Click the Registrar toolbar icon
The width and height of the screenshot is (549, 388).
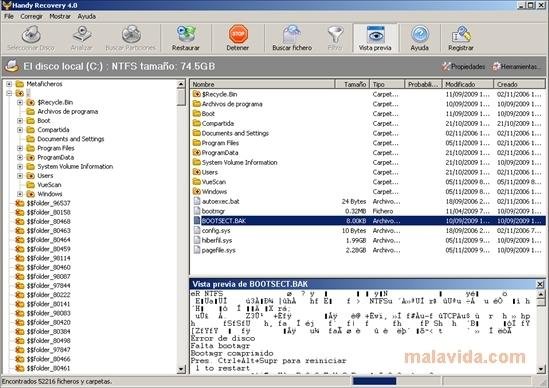tap(461, 35)
